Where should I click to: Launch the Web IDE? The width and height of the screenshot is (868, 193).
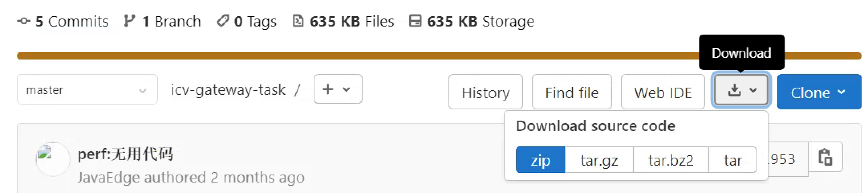[663, 92]
